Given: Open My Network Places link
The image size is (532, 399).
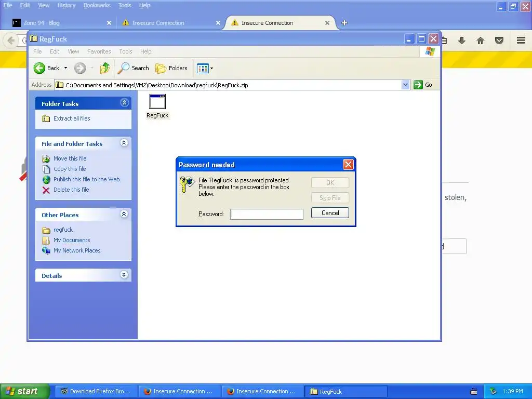Looking at the screenshot, I should [x=77, y=250].
